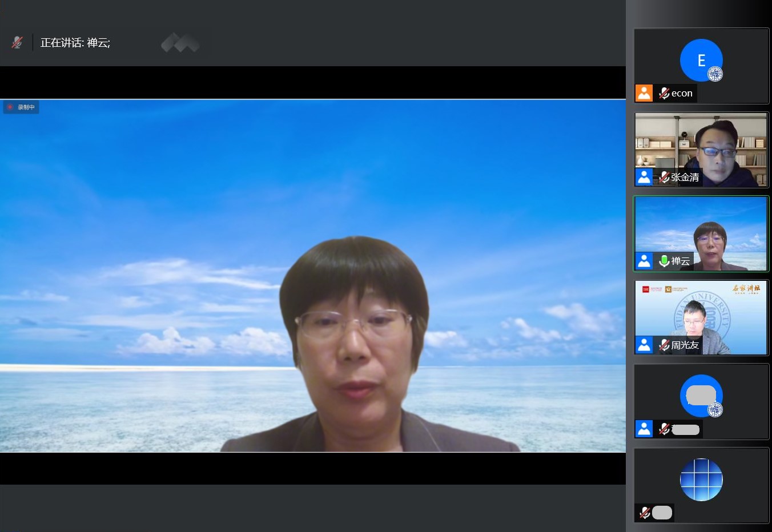Viewport: 772px width, 532px height.
Task: Click the blue person icon on 周光友 tile
Action: point(644,345)
